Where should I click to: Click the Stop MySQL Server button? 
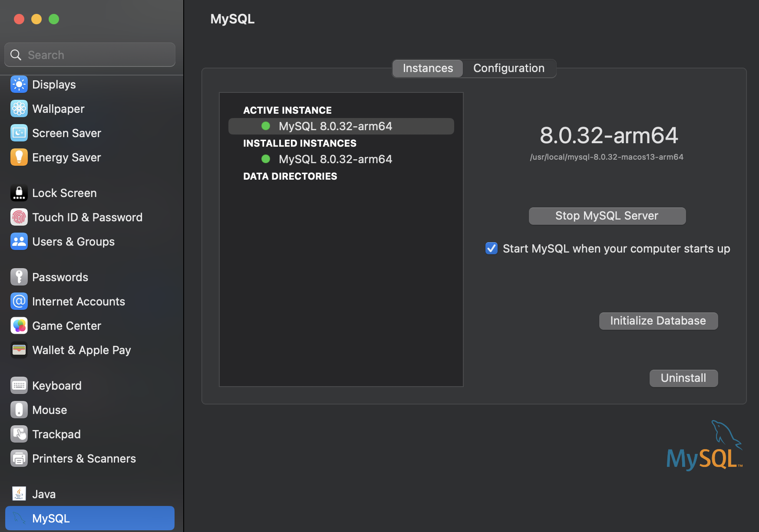click(x=607, y=216)
